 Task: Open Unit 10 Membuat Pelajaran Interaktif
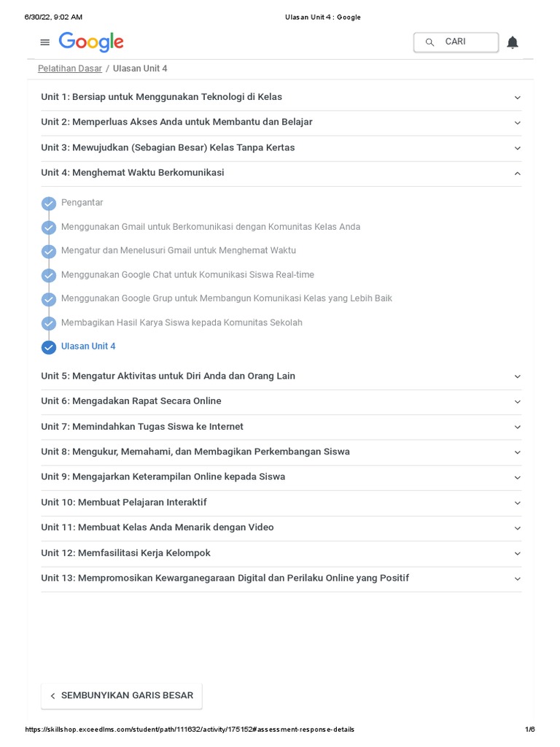coord(124,503)
